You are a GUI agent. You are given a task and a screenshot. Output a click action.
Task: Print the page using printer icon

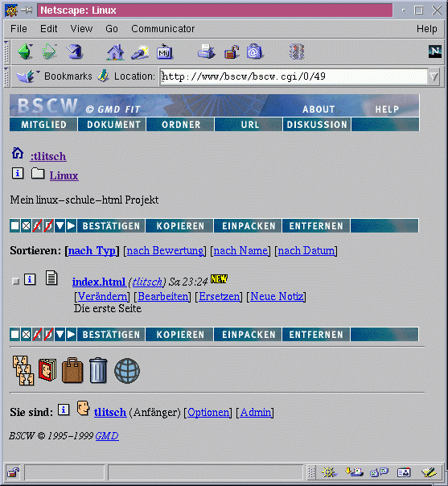click(206, 51)
